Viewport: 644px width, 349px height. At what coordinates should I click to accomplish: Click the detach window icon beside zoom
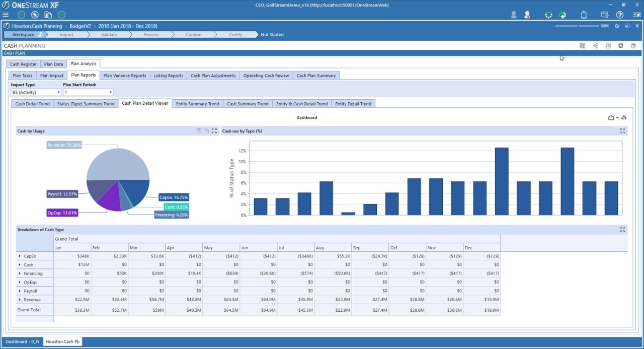pos(627,26)
